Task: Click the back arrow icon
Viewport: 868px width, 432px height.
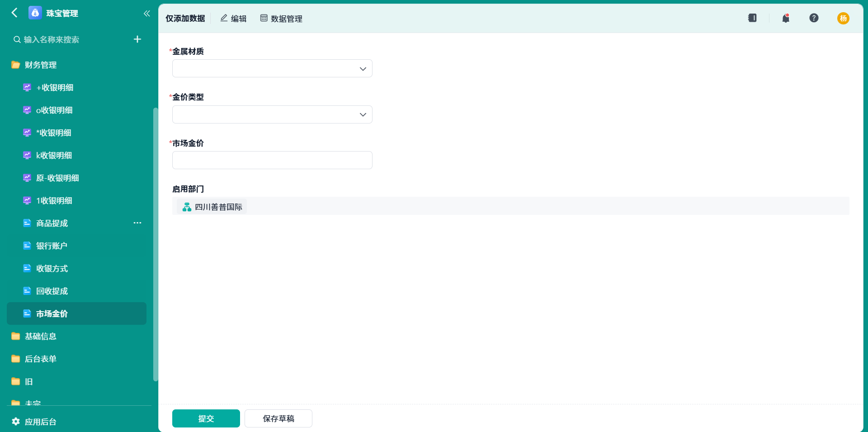Action: (x=14, y=13)
